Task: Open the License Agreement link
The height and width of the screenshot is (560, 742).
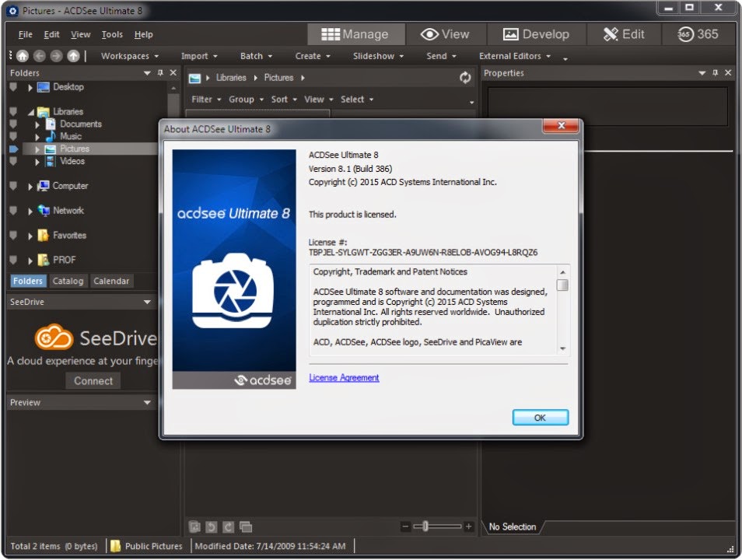Action: (x=344, y=378)
